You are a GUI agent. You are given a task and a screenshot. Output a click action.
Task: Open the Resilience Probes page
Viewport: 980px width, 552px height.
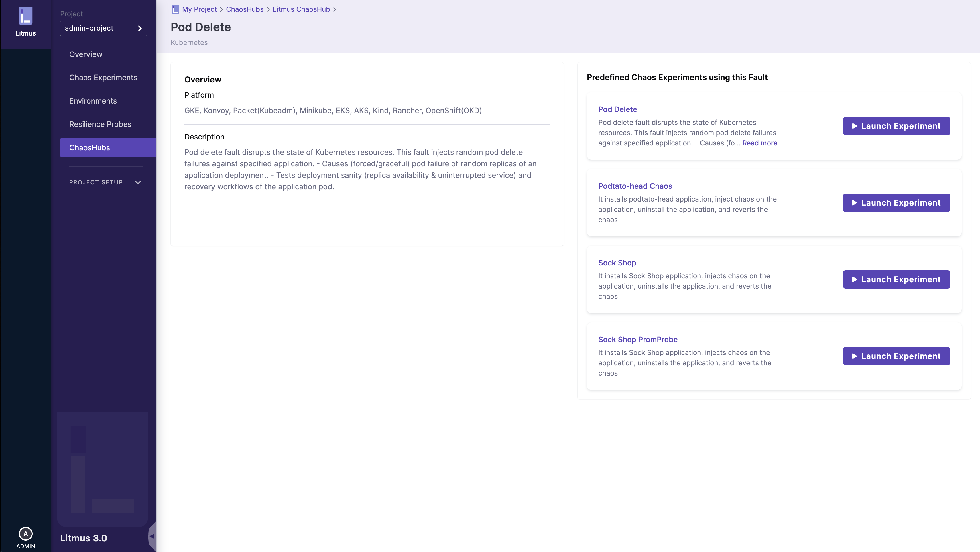coord(100,124)
